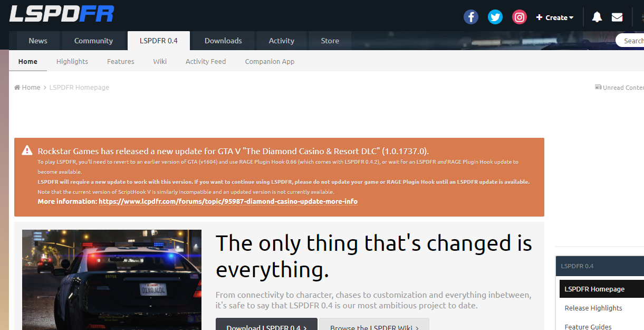Click the police car thumbnail image
This screenshot has width=644, height=330.
click(112, 280)
